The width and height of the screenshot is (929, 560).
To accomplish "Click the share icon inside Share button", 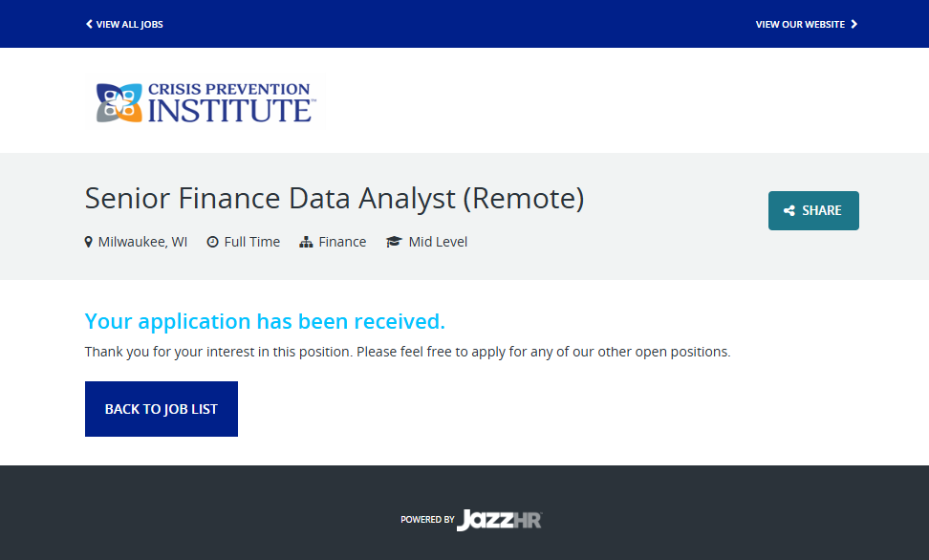I will (x=789, y=211).
